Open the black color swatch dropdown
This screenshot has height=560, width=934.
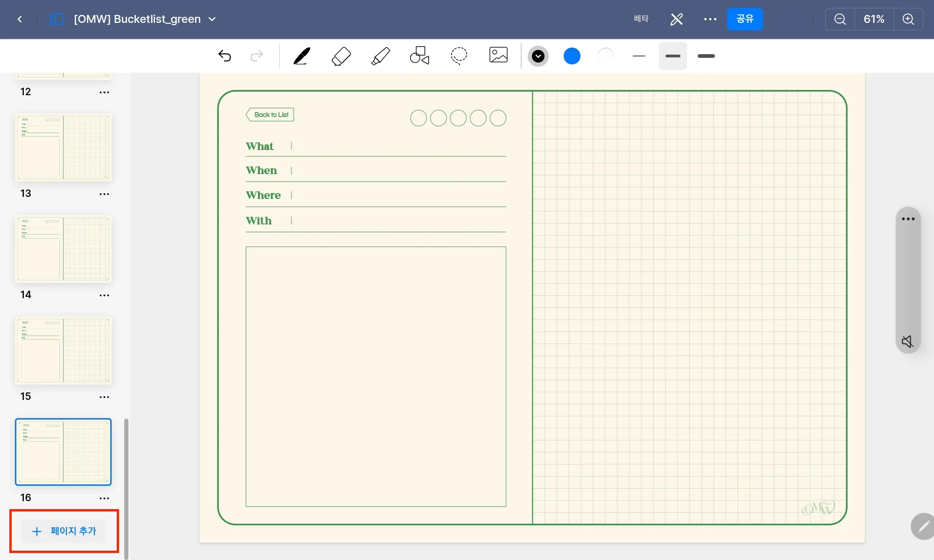[538, 56]
